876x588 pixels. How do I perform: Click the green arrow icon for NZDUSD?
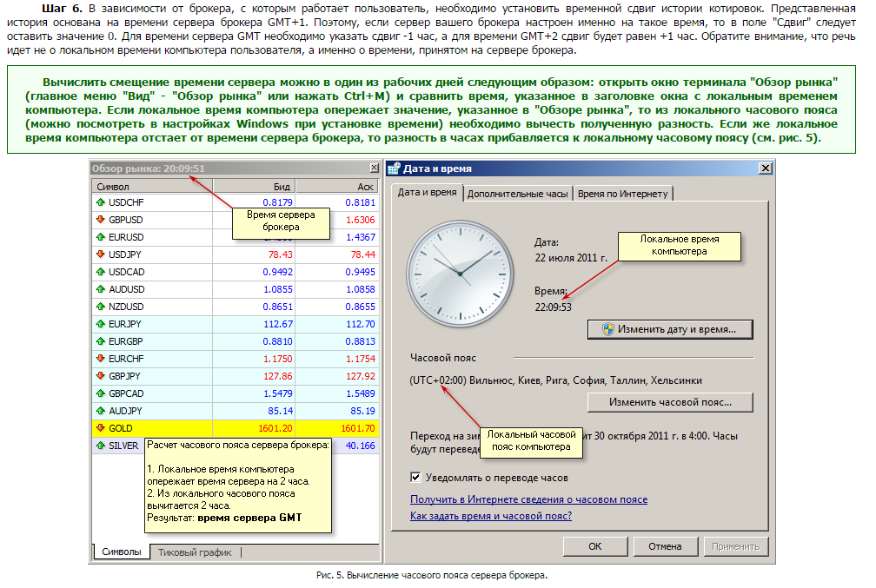pos(101,307)
